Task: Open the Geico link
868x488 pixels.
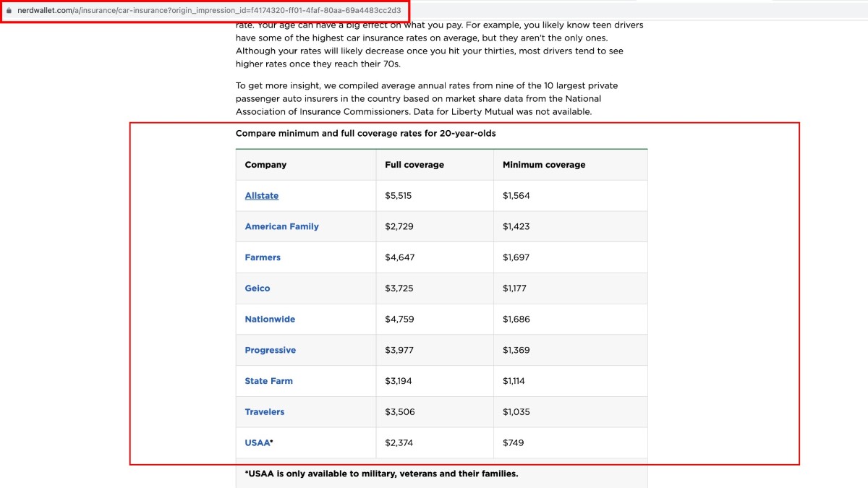Action: pyautogui.click(x=258, y=288)
